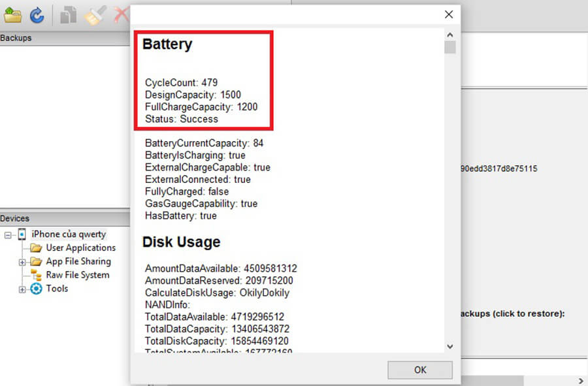Click the Raw File System icon

pos(36,276)
